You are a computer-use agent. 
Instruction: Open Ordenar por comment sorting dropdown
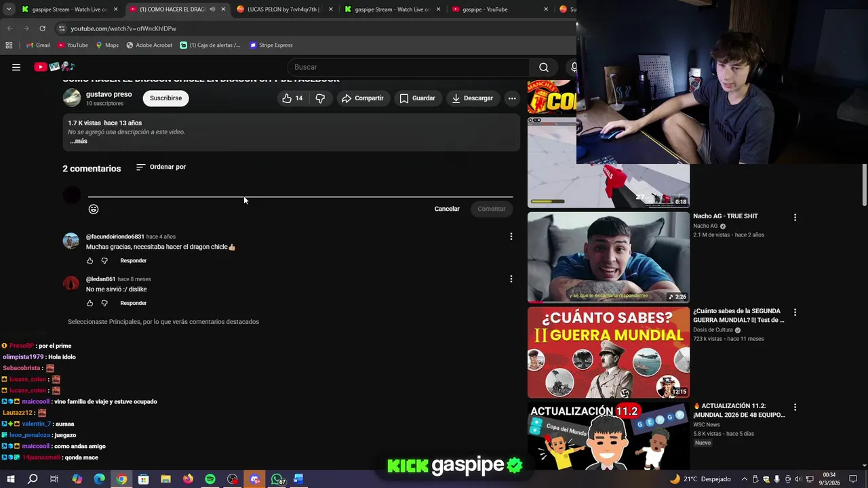coord(161,167)
